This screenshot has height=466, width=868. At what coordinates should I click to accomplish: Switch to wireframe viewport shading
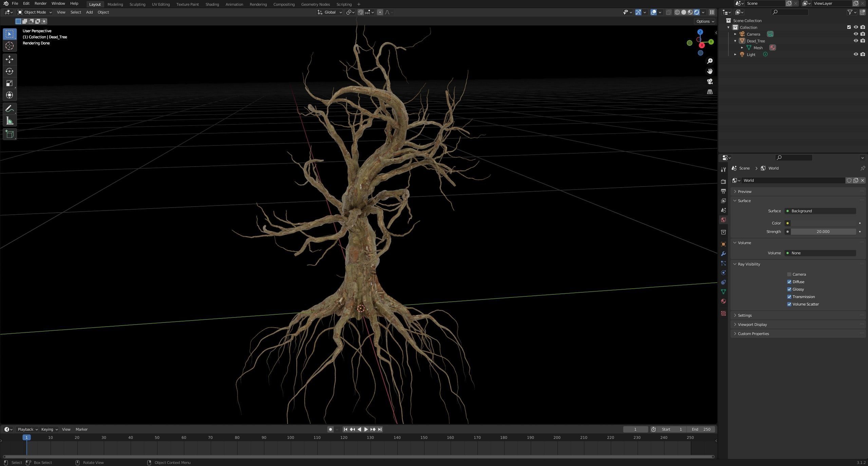677,12
